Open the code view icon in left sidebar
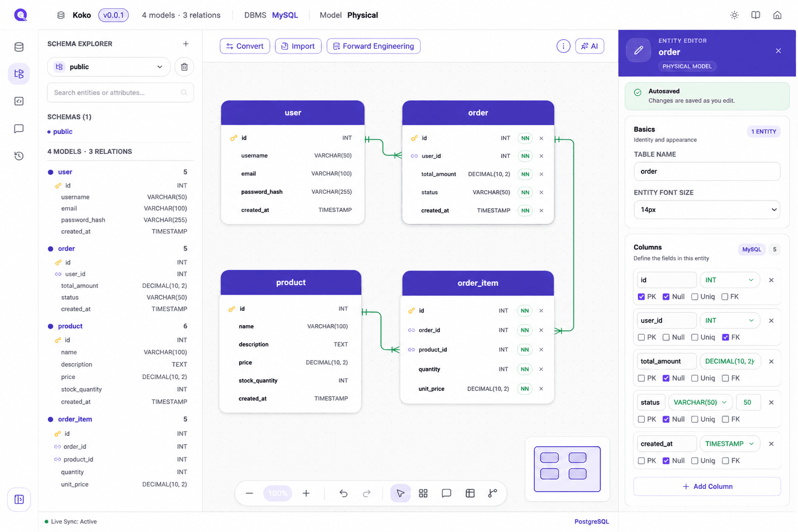Image resolution: width=798 pixels, height=532 pixels. 19,101
